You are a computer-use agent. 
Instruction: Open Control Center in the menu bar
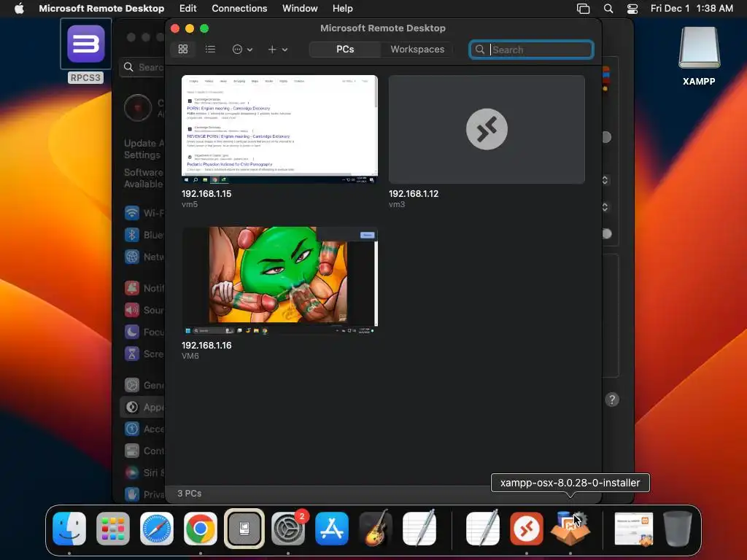632,9
